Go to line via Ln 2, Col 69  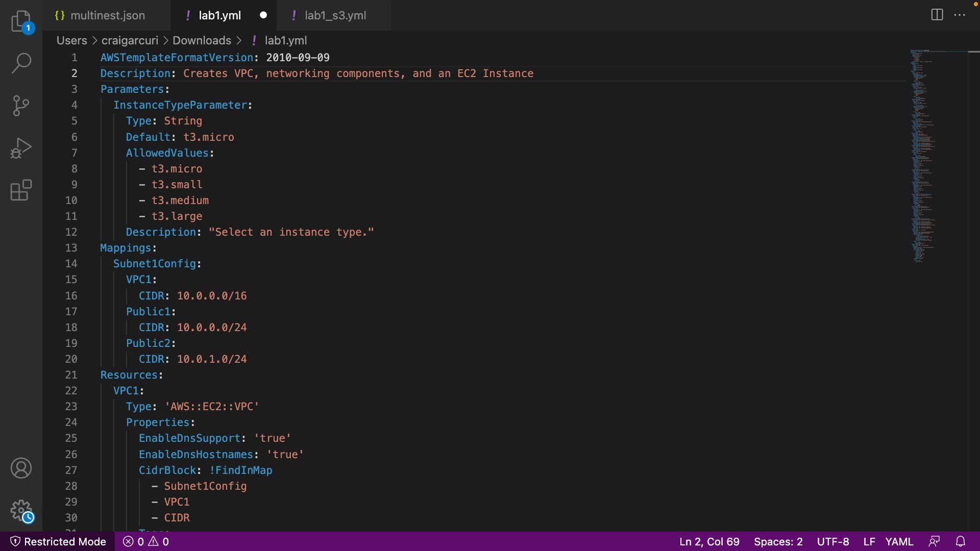(x=709, y=541)
